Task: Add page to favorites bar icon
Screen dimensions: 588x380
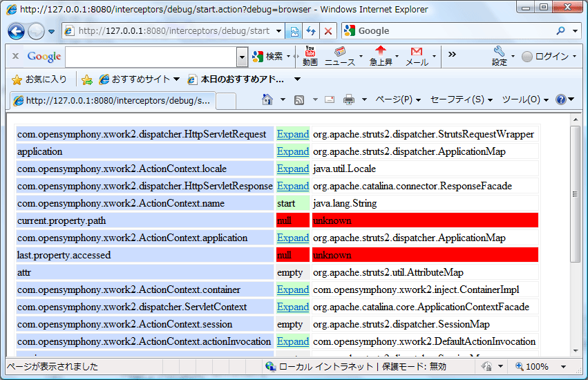Action: click(87, 79)
